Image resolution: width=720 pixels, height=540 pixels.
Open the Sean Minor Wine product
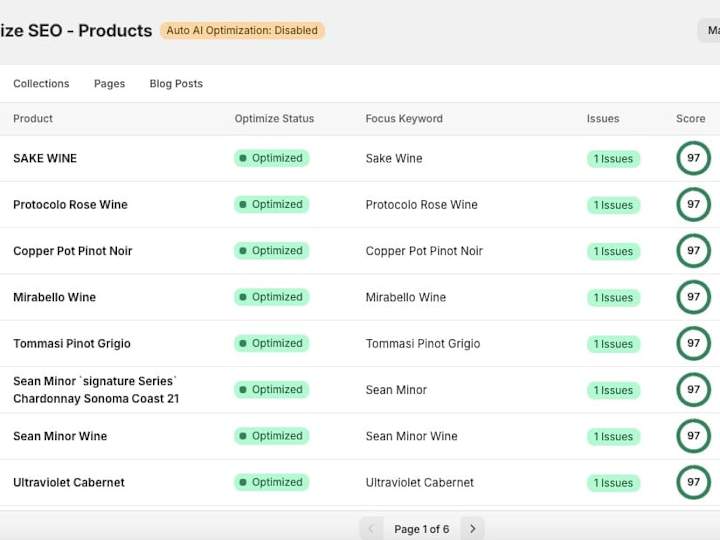(x=60, y=436)
